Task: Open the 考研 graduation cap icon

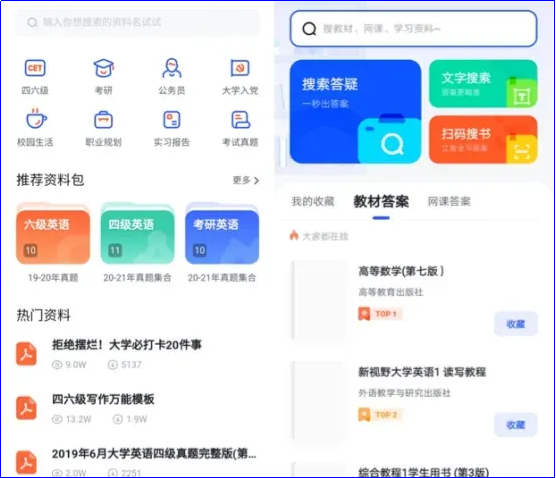Action: 104,68
